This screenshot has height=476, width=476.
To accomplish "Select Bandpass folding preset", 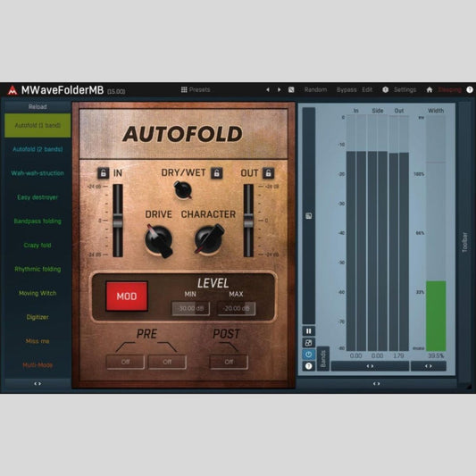I will pos(38,221).
